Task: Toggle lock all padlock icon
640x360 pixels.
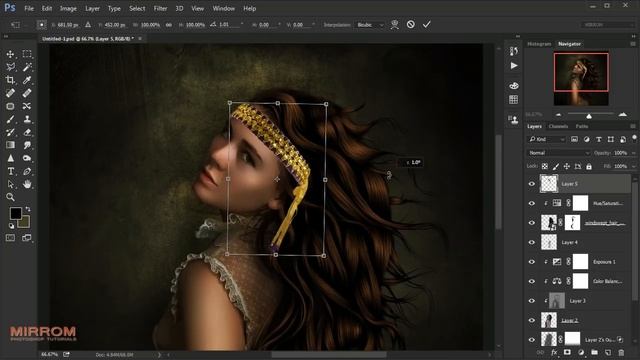Action: (589, 167)
